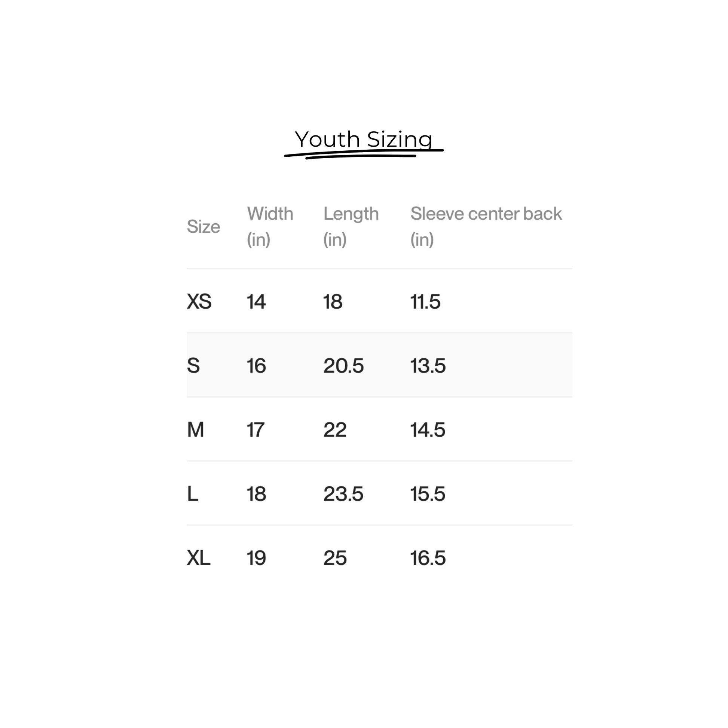Click the S sleeve value 13.5
728x728 pixels.
click(428, 365)
